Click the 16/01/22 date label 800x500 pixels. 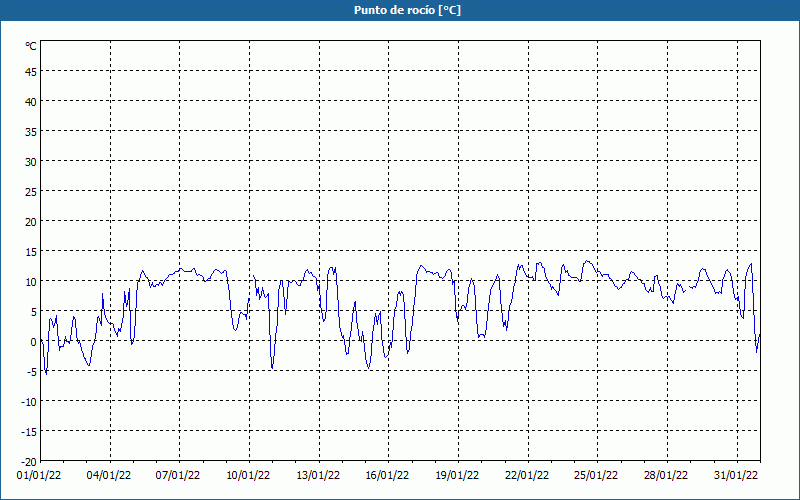387,476
